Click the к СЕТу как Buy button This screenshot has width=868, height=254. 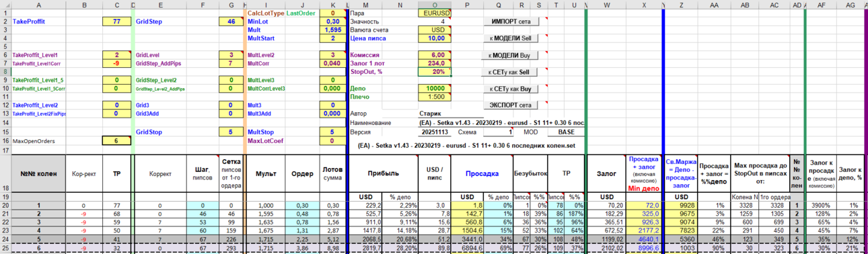[x=511, y=89]
